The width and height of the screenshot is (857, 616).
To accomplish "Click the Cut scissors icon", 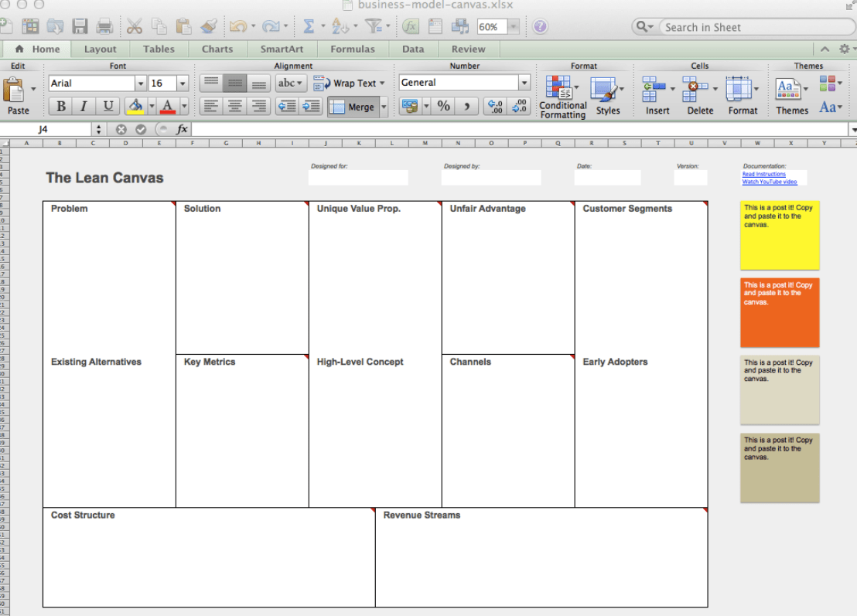I will pos(135,27).
